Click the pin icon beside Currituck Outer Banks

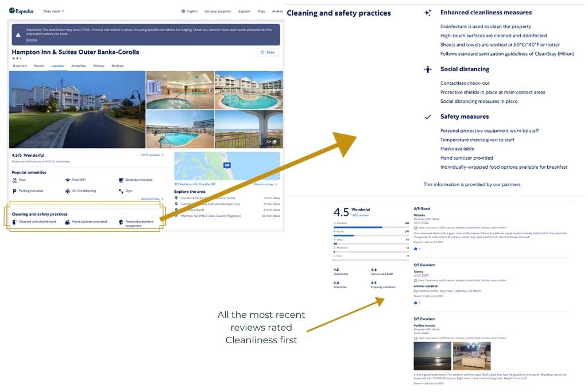coord(176,198)
